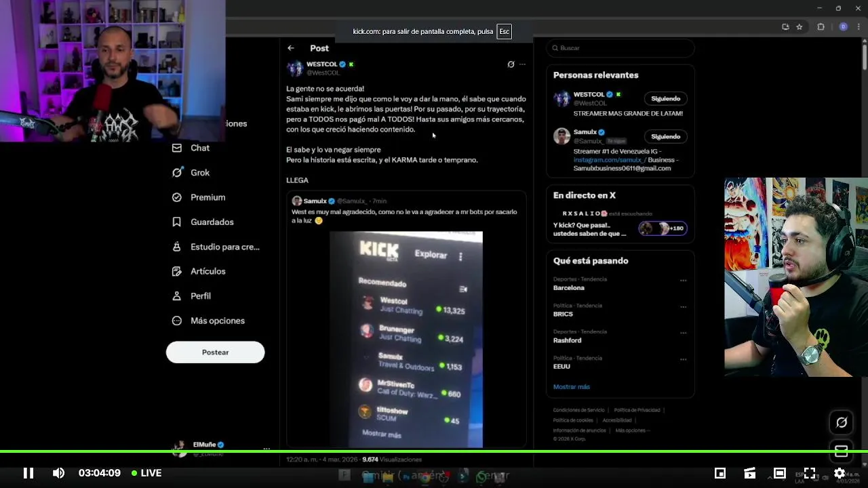Open EEUU trending topic
Viewport: 868px width, 488px height.
(x=561, y=367)
